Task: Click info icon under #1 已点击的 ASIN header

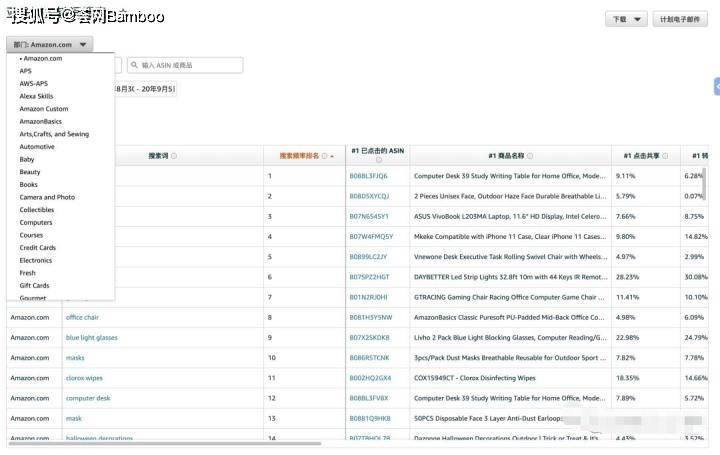Action: [378, 160]
